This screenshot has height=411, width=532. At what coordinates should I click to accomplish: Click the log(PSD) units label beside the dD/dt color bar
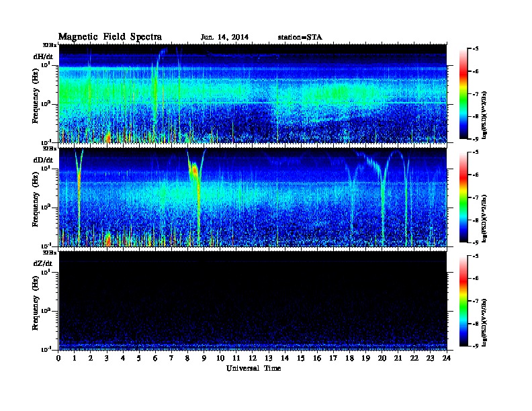click(x=484, y=219)
